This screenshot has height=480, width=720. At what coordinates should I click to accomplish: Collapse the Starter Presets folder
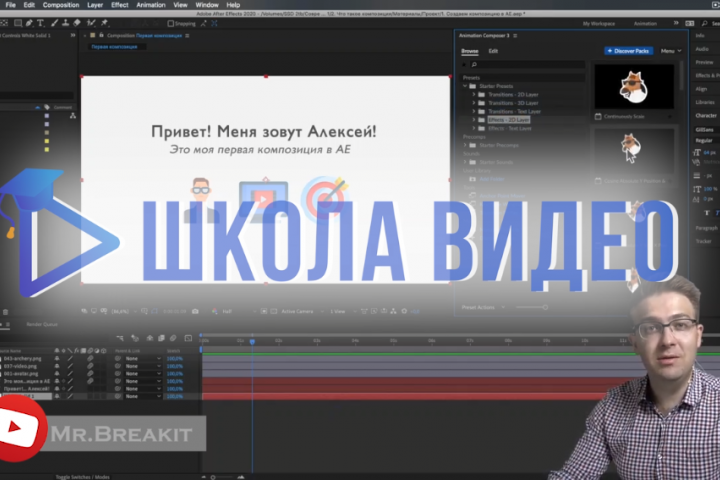click(x=465, y=86)
